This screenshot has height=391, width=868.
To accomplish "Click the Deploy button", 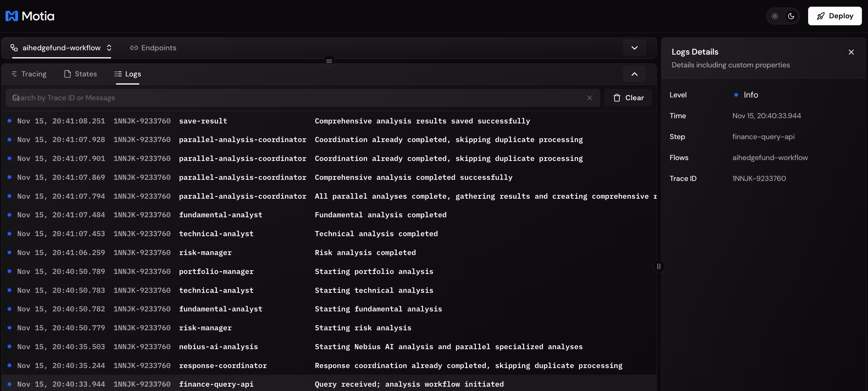I will 834,16.
